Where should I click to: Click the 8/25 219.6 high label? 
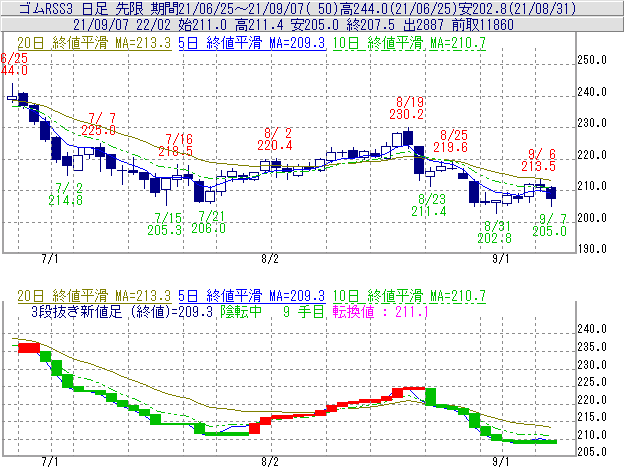tap(450, 141)
